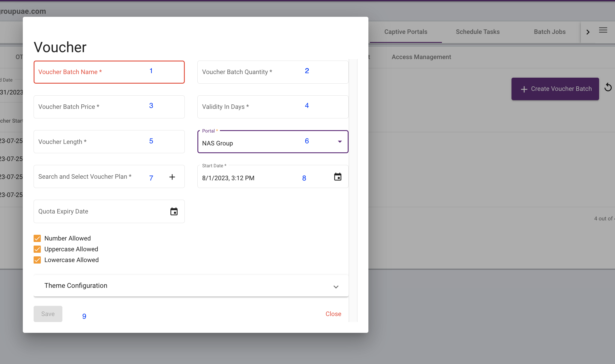This screenshot has height=364, width=615.
Task: Open the Schedule Tasks tab
Action: point(478,32)
